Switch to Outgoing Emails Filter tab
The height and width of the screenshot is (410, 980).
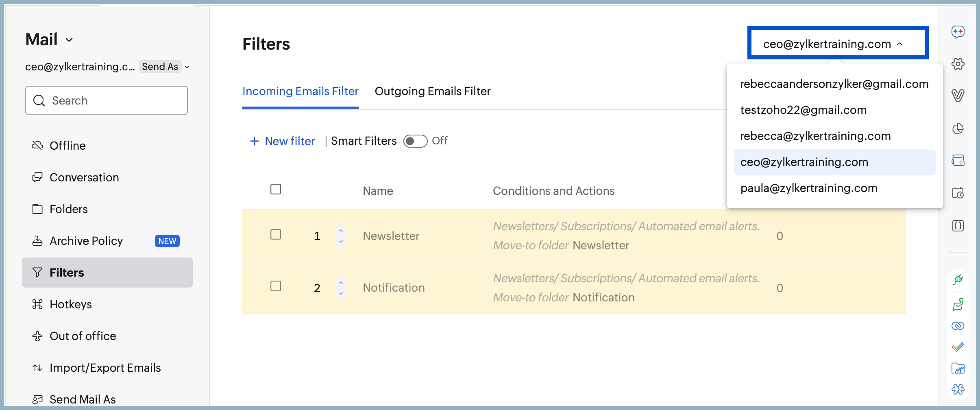[433, 91]
